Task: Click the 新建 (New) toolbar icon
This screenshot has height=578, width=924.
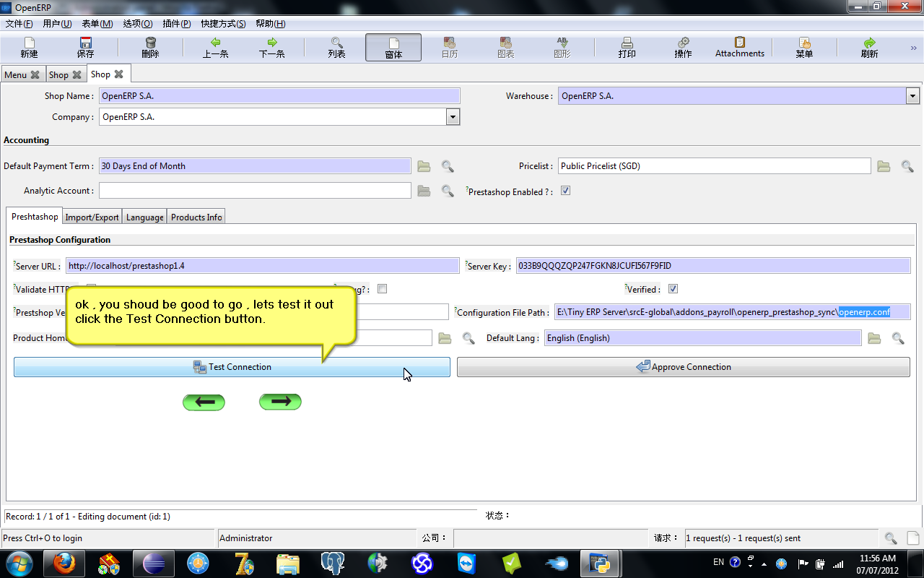Action: pos(29,48)
